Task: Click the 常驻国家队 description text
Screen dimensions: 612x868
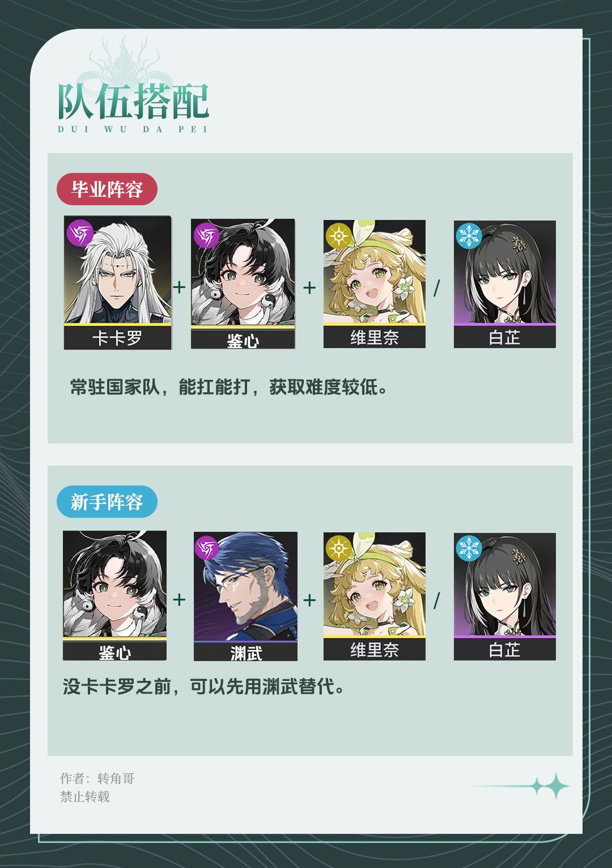Action: pos(229,387)
